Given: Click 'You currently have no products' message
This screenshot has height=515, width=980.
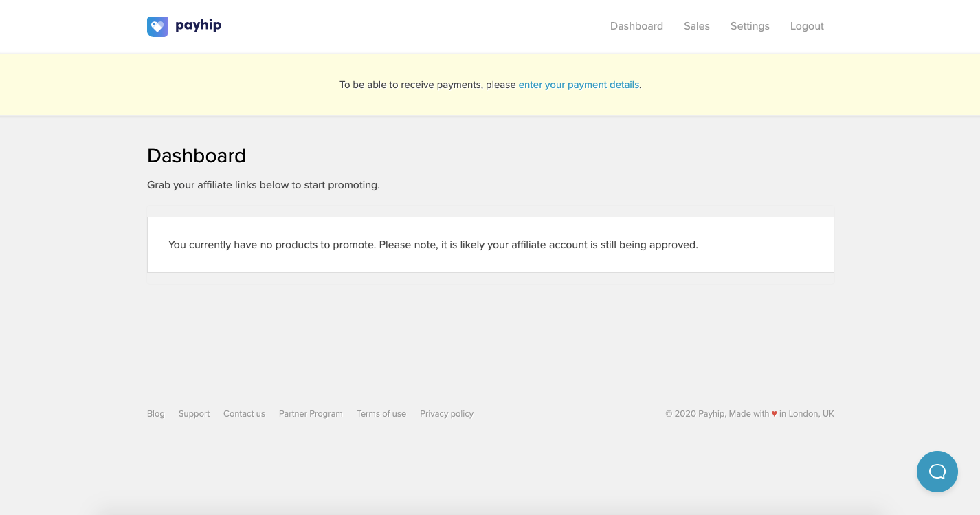Looking at the screenshot, I should pos(433,245).
